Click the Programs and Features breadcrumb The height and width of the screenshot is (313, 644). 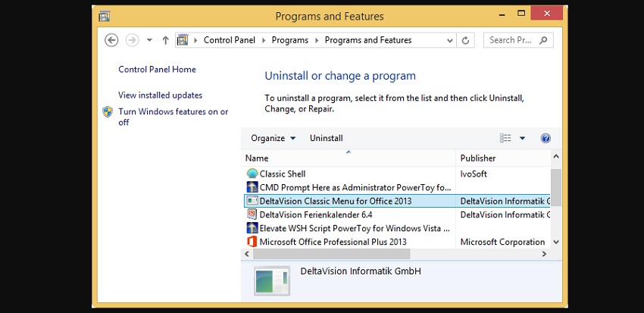[368, 40]
